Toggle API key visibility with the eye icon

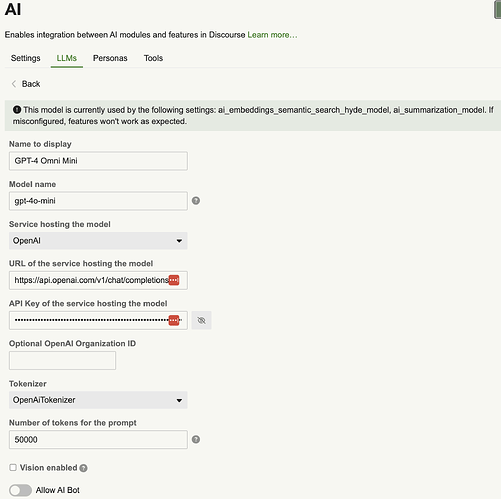pyautogui.click(x=201, y=320)
